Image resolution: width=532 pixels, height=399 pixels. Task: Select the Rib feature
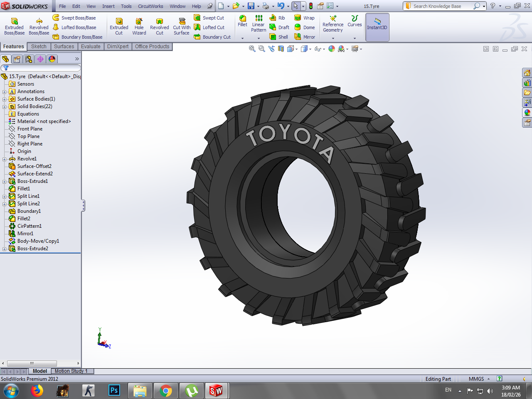point(277,18)
